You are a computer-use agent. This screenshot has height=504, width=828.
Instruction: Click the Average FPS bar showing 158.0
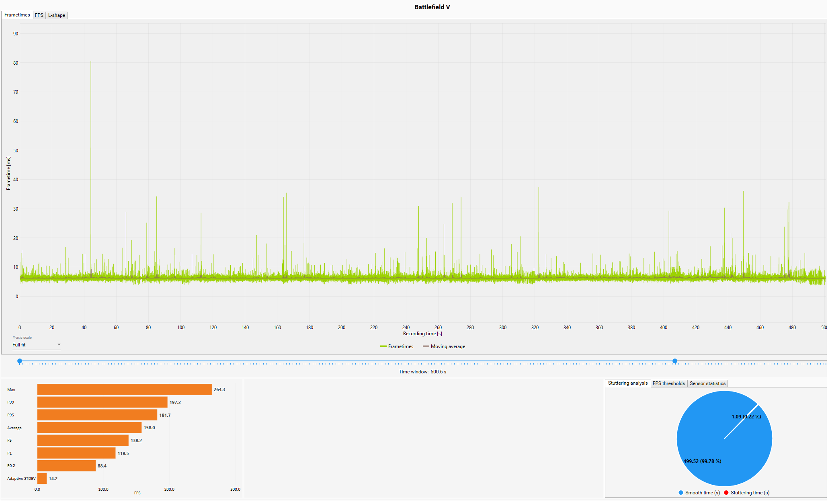(89, 428)
